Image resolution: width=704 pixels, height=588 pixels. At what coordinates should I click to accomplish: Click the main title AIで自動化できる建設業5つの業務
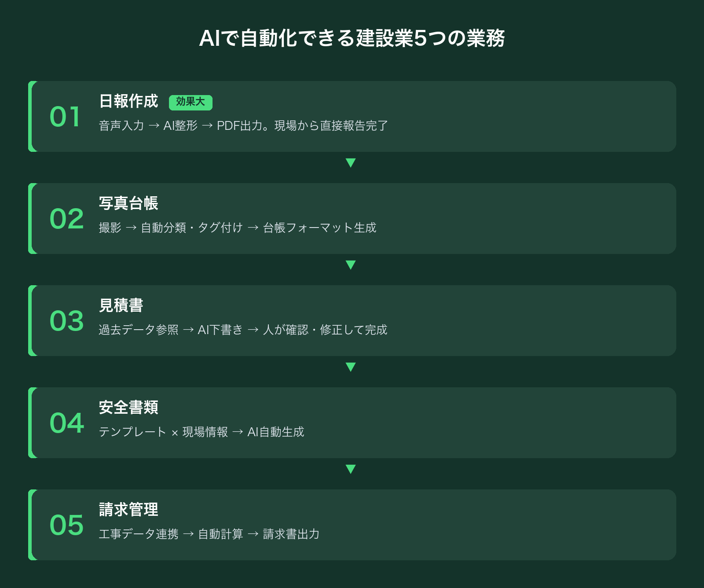tap(352, 38)
